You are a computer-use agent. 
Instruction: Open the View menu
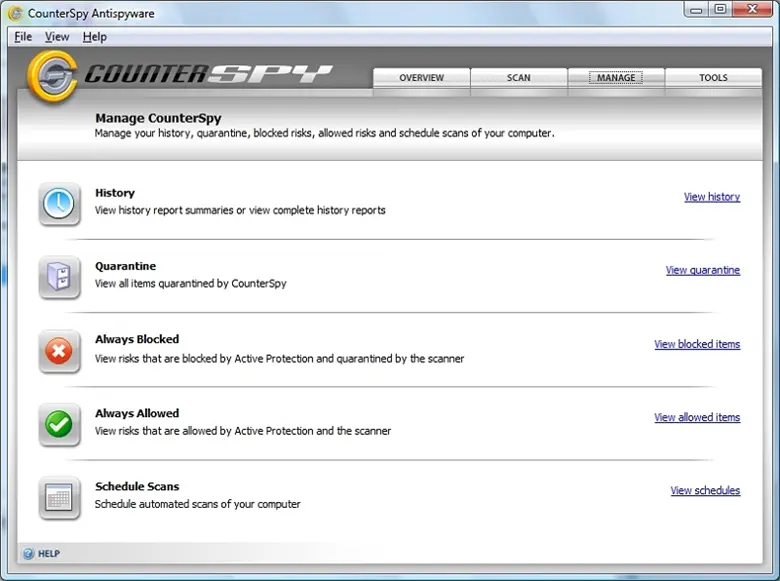[x=57, y=37]
